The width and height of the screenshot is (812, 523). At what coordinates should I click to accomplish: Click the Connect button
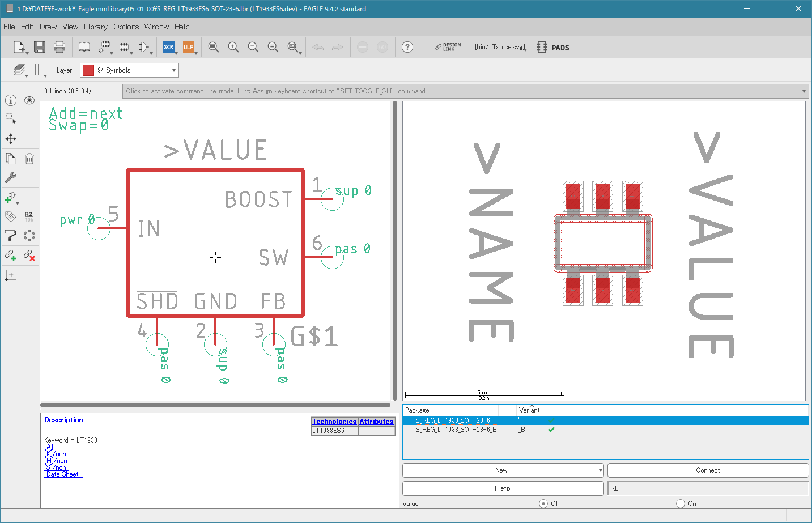[x=708, y=470]
